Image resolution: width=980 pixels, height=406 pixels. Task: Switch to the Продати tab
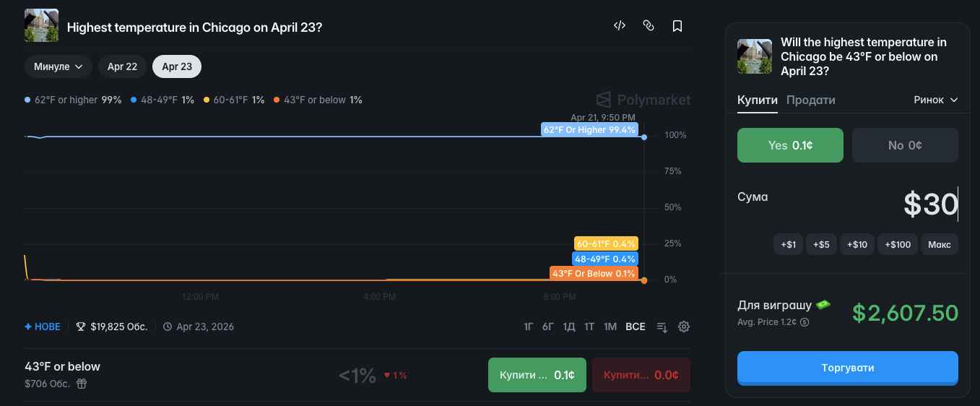(x=810, y=100)
